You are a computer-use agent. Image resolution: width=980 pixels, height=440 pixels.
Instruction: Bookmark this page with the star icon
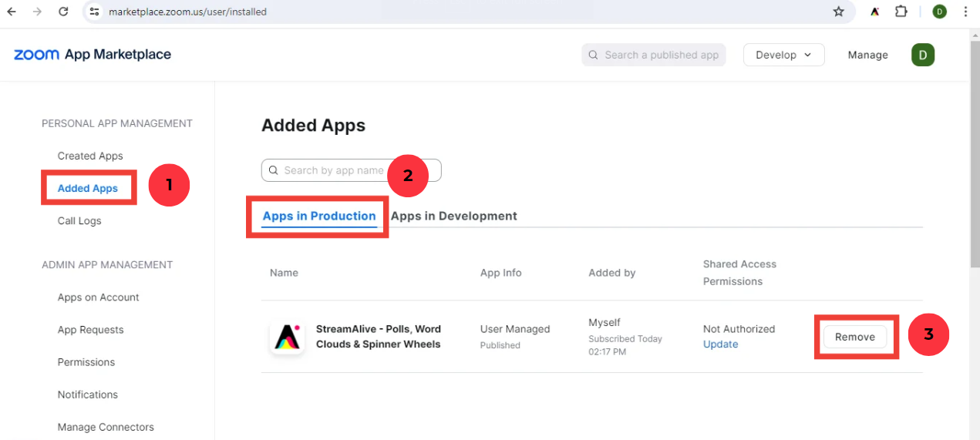pos(839,12)
